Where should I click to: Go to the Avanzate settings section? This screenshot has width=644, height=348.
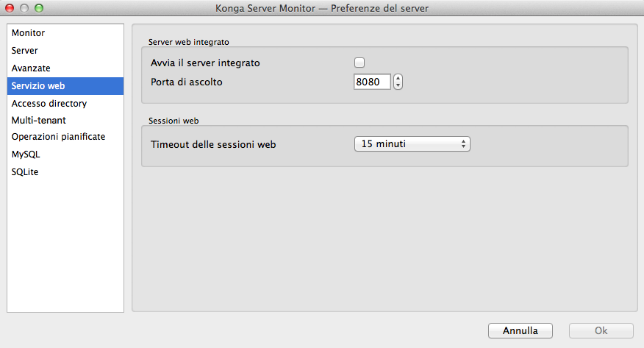click(x=31, y=68)
